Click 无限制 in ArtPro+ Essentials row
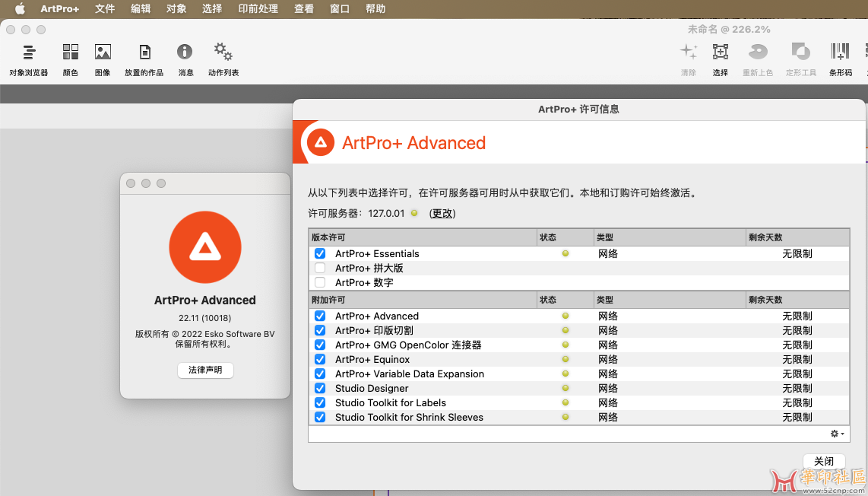This screenshot has height=496, width=868. [797, 254]
